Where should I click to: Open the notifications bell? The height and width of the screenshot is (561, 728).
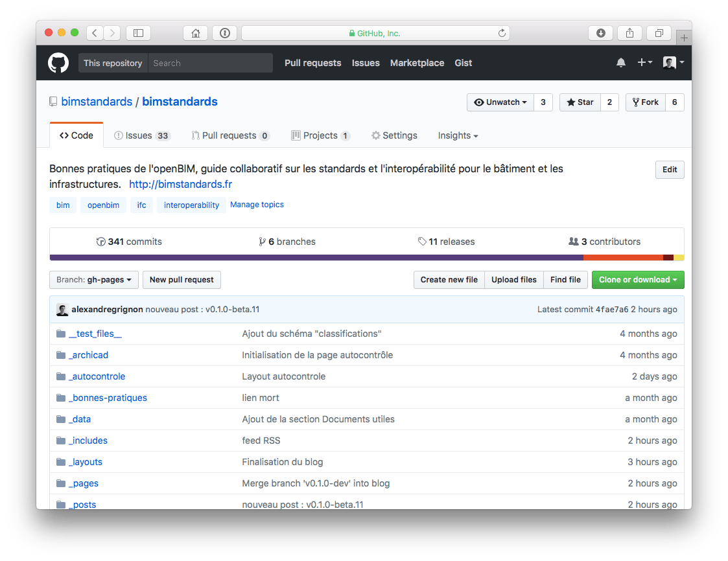[x=621, y=63]
